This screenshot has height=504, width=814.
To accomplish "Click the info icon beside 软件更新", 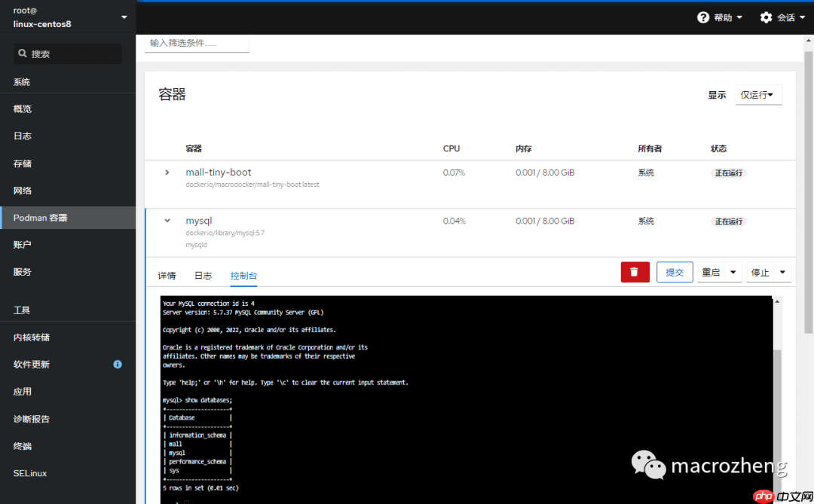I will [118, 364].
